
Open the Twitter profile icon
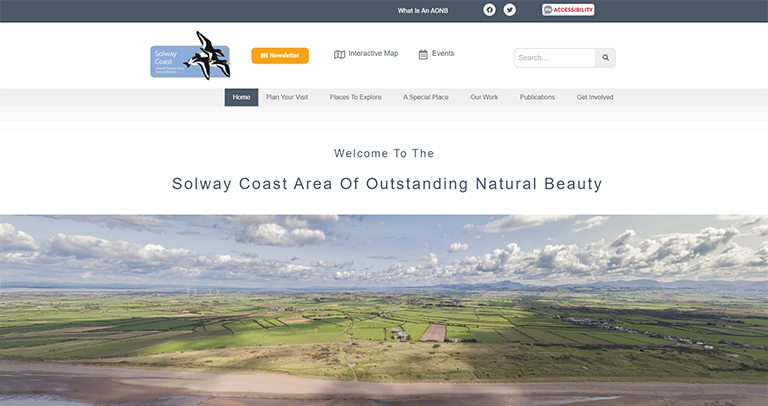509,10
